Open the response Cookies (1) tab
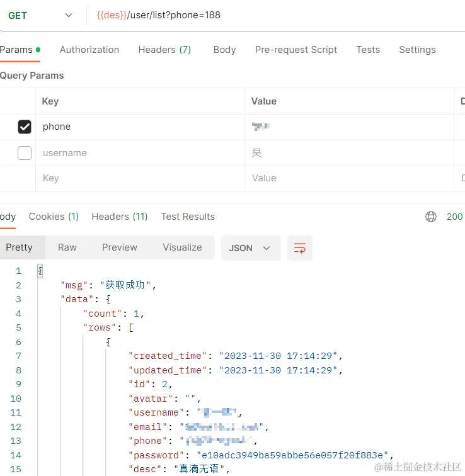Screen dimensions: 465x476 54,217
